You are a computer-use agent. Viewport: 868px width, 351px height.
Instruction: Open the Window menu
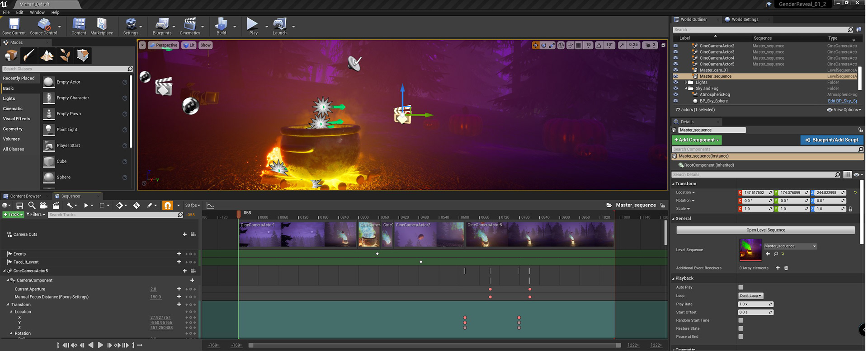(x=37, y=13)
